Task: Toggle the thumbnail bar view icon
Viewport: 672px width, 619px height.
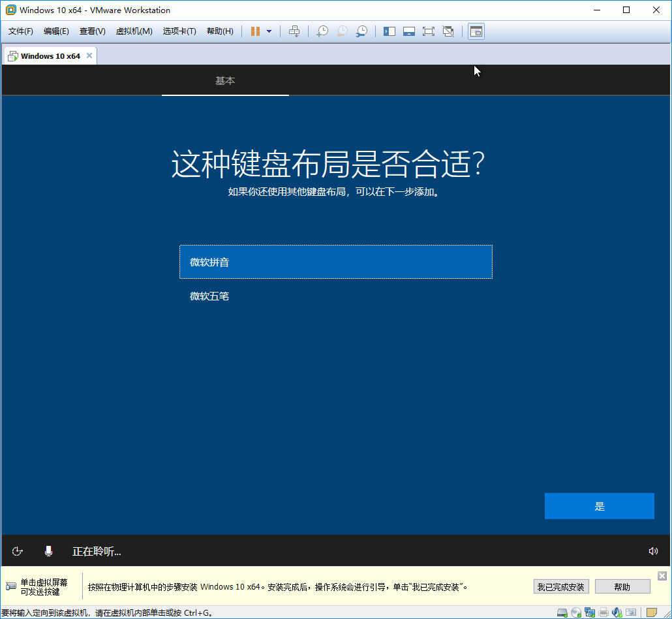Action: tap(409, 31)
